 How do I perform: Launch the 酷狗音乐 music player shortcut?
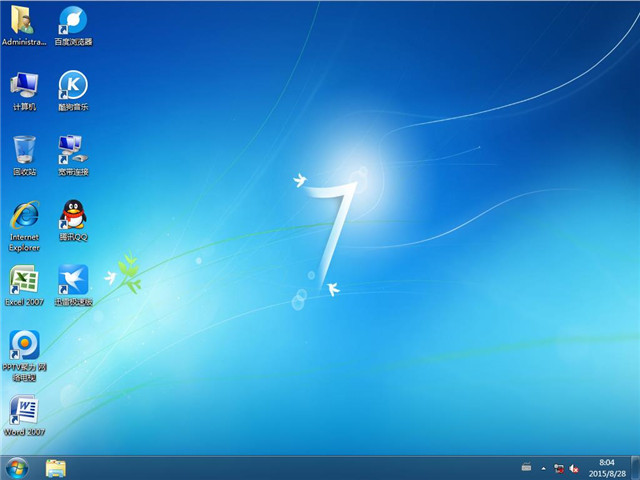[73, 91]
